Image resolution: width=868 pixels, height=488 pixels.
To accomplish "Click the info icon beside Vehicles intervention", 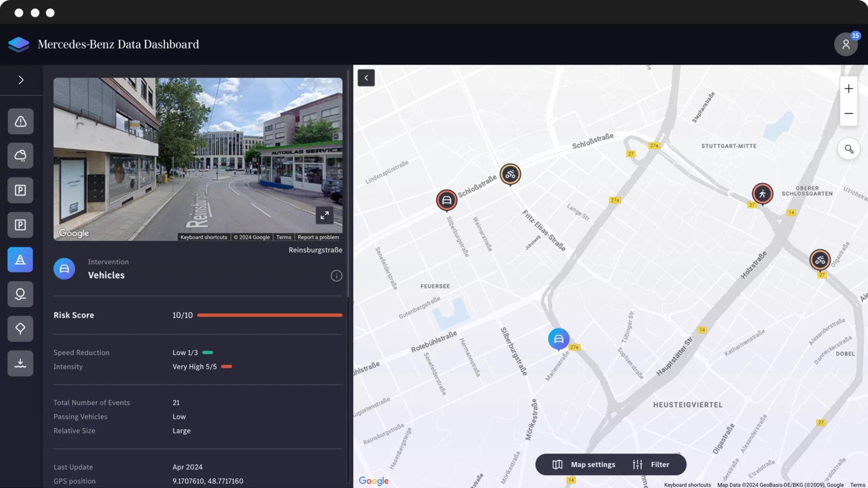I will (x=336, y=275).
